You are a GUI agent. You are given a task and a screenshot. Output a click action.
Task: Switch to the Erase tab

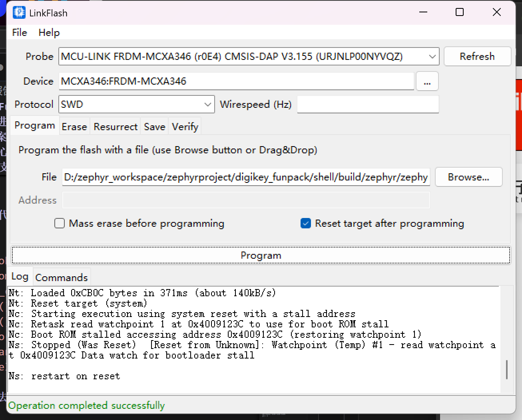74,127
